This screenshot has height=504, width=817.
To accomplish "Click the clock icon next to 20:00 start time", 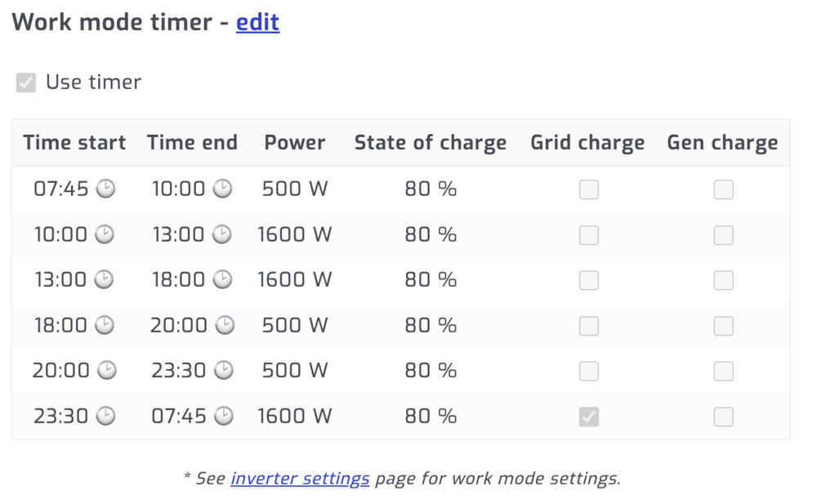I will pos(107,371).
